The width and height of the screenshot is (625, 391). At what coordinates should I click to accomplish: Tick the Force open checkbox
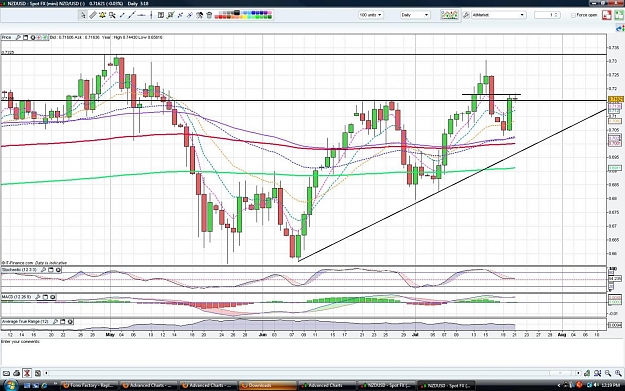click(573, 15)
